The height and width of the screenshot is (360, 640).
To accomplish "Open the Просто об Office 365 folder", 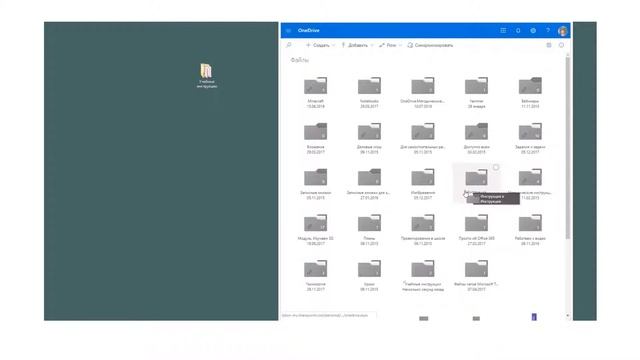I will (476, 223).
